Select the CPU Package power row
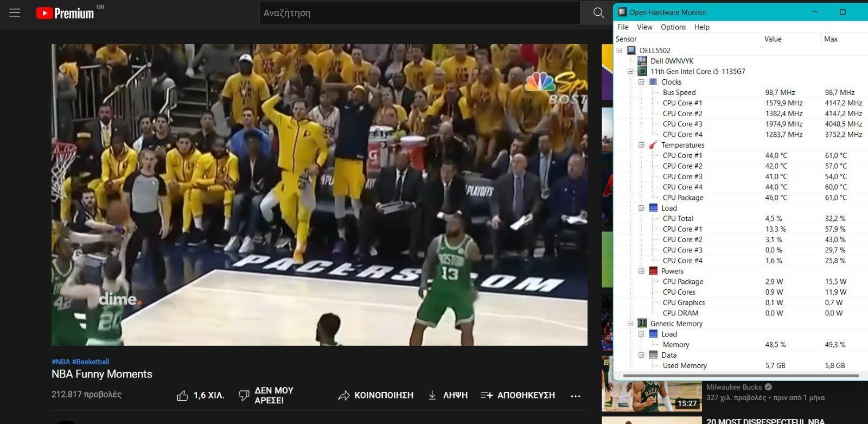Viewport: 868px width, 424px height. point(741,282)
